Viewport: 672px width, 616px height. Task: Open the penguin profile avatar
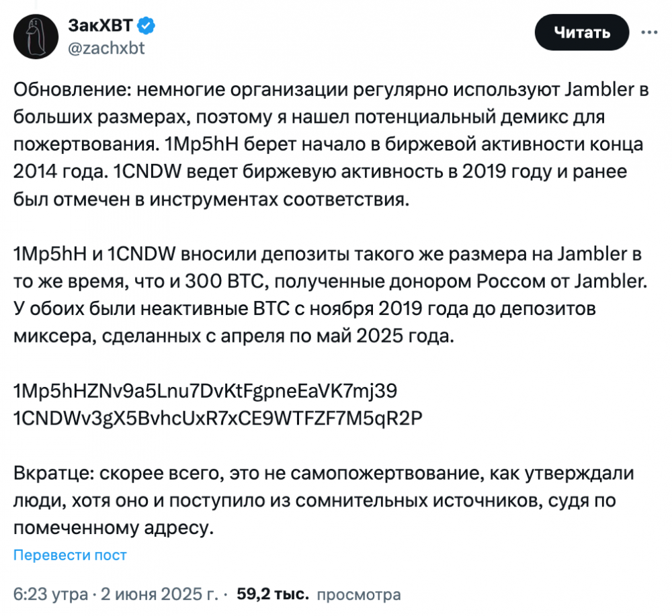coord(36,36)
